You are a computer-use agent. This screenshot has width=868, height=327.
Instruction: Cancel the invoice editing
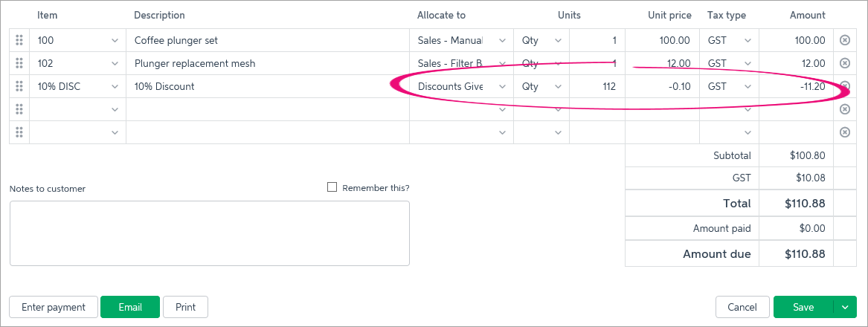click(x=742, y=307)
